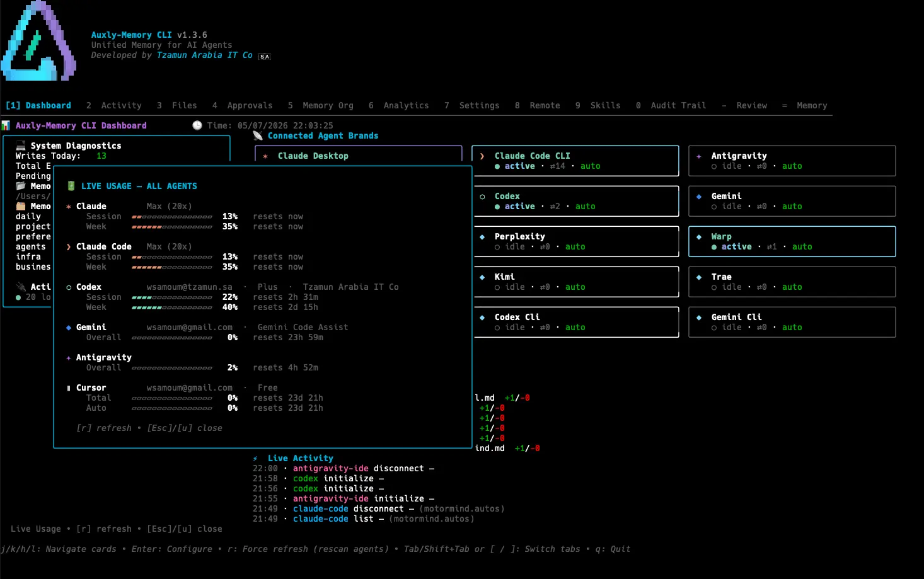Click [Esc]/[u] close in Live Usage popup
Image resolution: width=924 pixels, height=579 pixels.
(185, 428)
